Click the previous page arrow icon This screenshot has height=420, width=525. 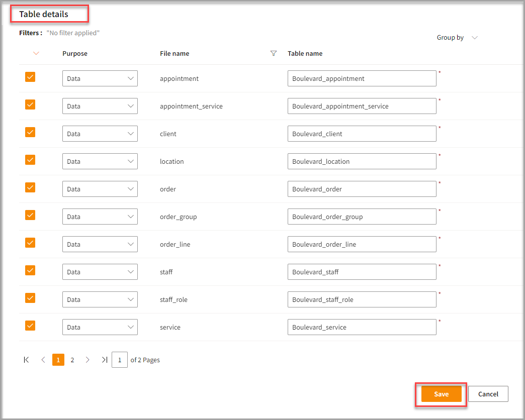[43, 360]
